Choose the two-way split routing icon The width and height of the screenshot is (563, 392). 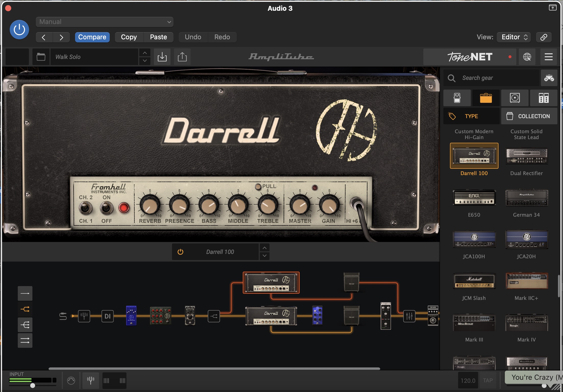[25, 309]
